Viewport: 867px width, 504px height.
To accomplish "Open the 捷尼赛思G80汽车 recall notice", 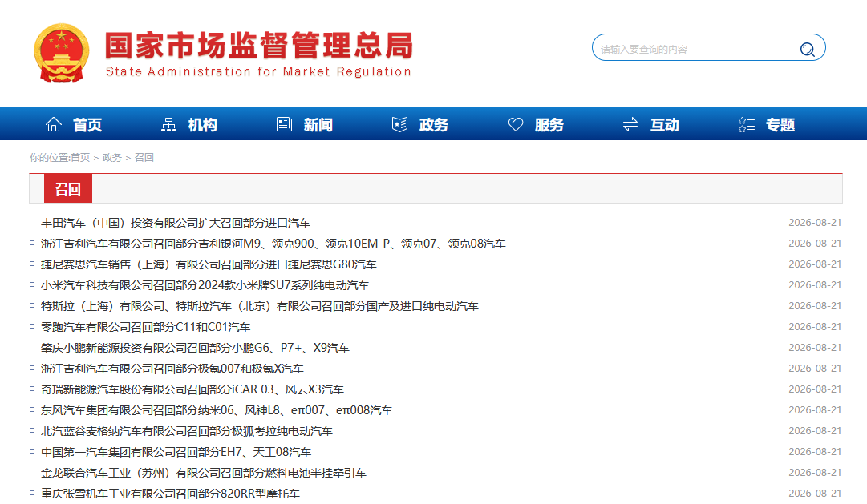I will (209, 264).
